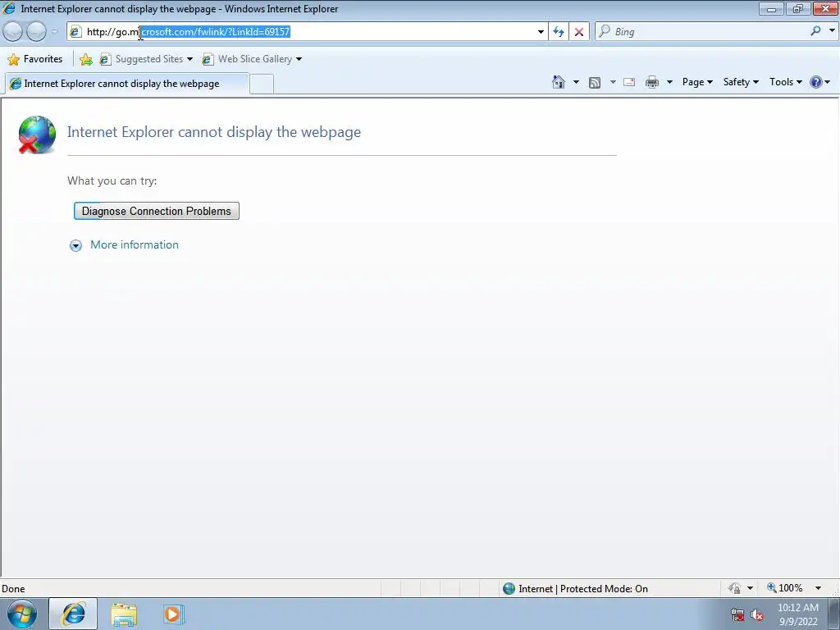840x630 pixels.
Task: Click the status bar security zone icon
Action: pos(509,589)
